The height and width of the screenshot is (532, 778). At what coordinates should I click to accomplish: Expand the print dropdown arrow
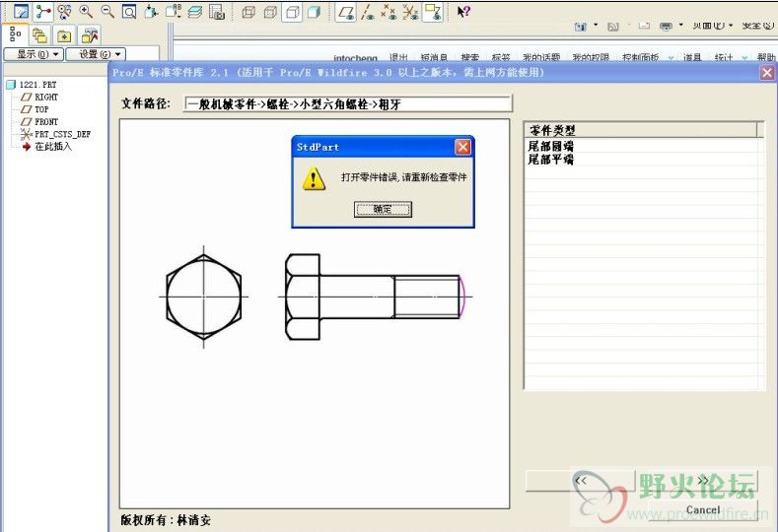[x=680, y=26]
